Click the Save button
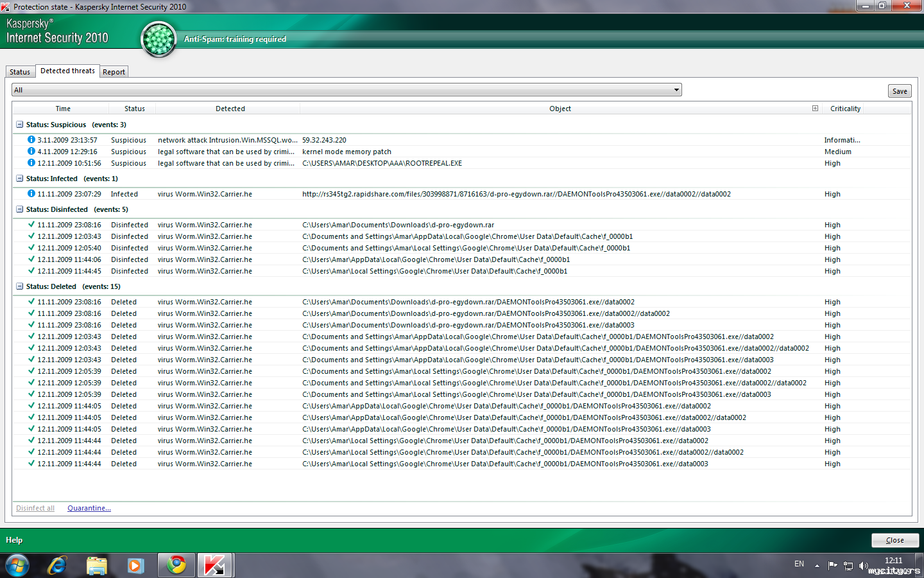This screenshot has height=578, width=924. (x=900, y=91)
